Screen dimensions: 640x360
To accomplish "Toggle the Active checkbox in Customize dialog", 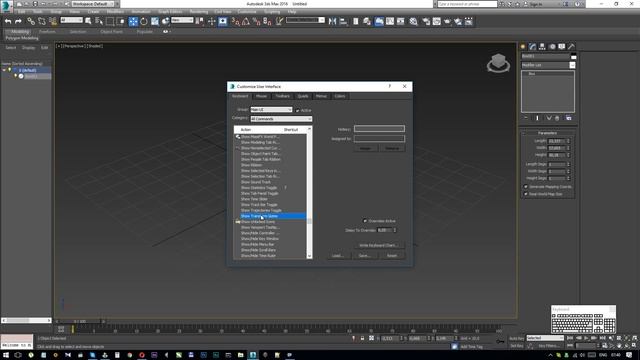I will pyautogui.click(x=298, y=110).
